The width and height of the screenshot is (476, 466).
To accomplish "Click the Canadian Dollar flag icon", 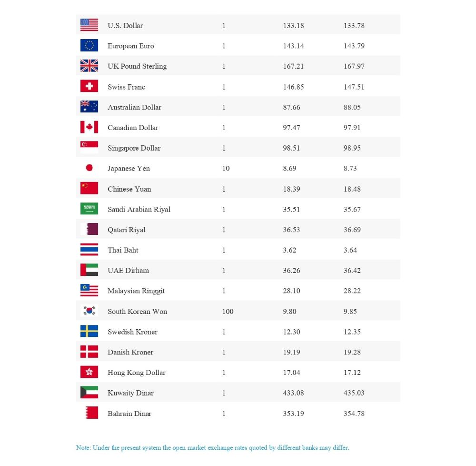I will pos(89,127).
